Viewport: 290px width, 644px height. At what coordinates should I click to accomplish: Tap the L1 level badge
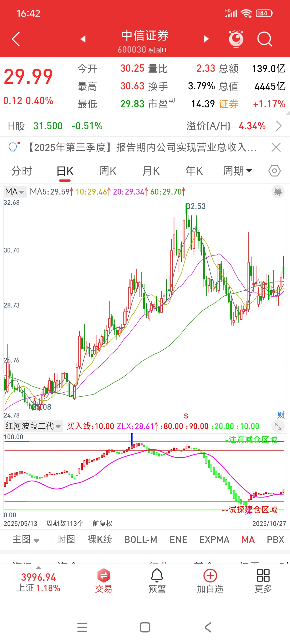pos(164,50)
